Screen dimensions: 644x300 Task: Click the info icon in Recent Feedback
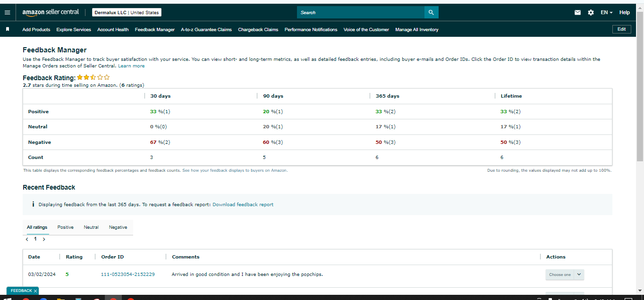point(33,204)
